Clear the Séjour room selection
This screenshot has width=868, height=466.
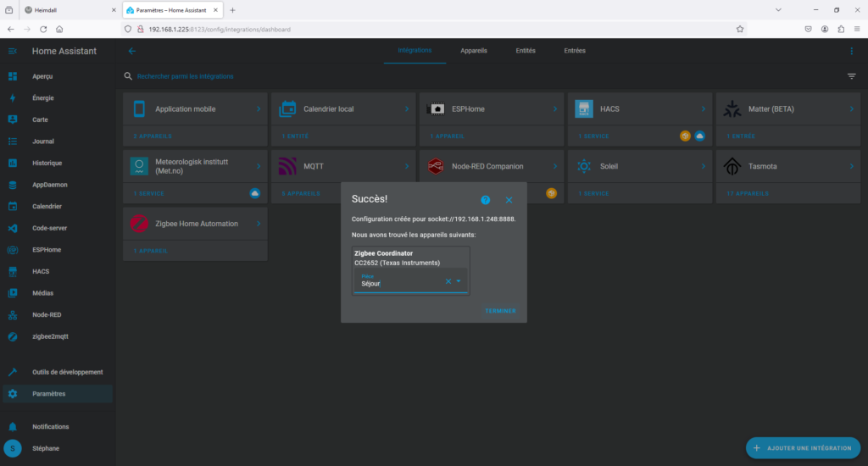click(448, 281)
